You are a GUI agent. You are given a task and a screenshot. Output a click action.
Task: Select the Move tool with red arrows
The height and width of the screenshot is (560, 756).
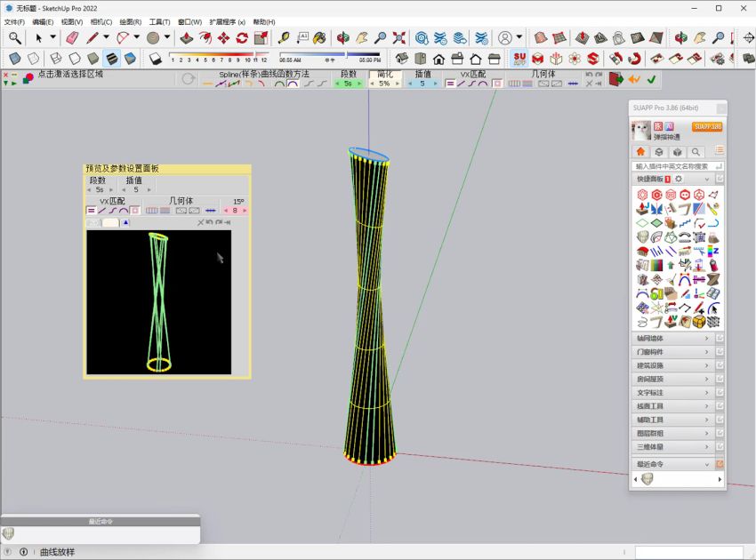223,37
